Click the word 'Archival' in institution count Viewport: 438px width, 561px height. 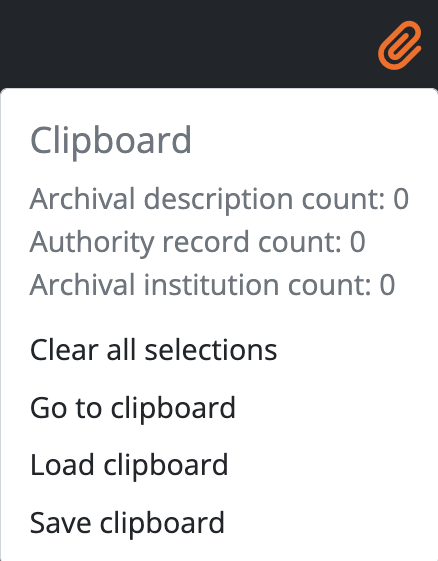click(x=83, y=285)
